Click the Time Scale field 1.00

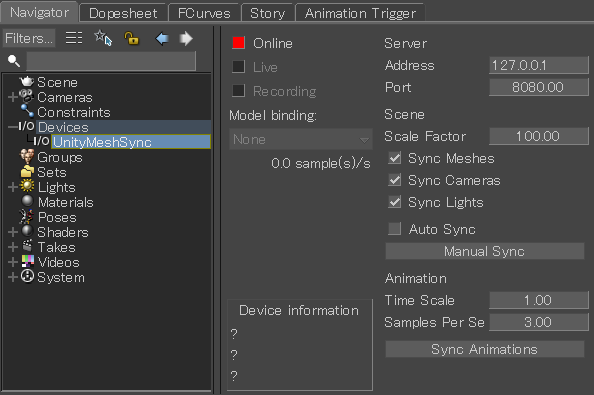(x=539, y=300)
